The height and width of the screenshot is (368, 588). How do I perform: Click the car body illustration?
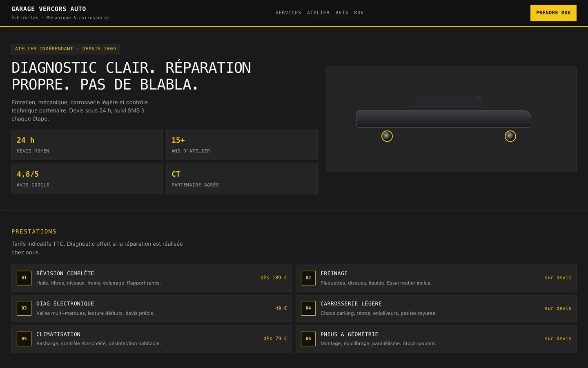click(x=444, y=119)
